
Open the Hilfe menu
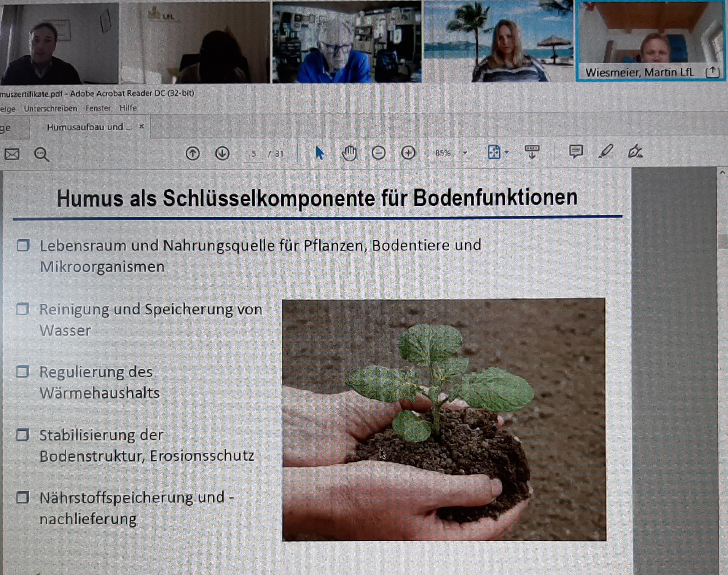(128, 108)
